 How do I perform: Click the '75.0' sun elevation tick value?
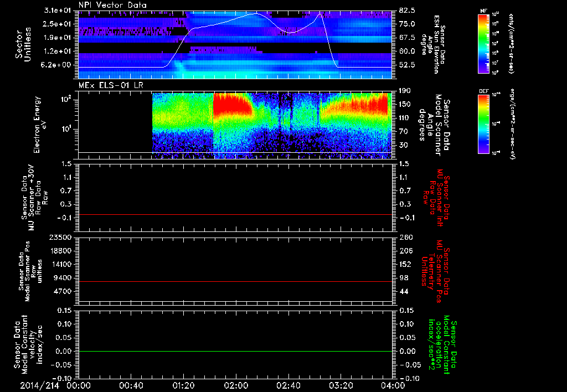(407, 24)
